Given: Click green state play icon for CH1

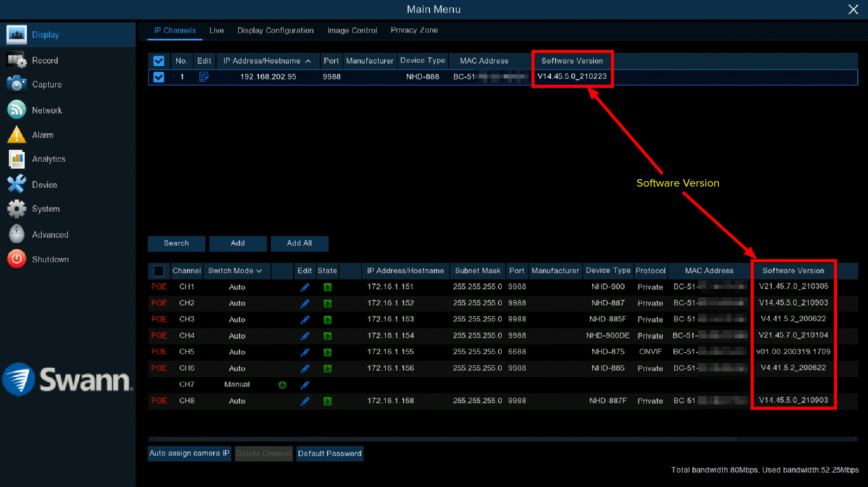Looking at the screenshot, I should (327, 287).
